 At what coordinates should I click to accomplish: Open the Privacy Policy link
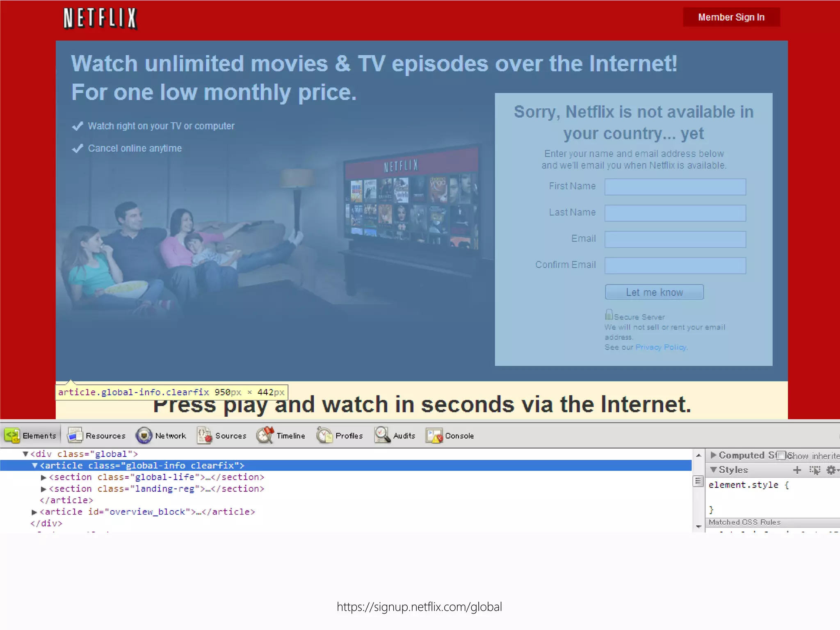click(x=661, y=347)
